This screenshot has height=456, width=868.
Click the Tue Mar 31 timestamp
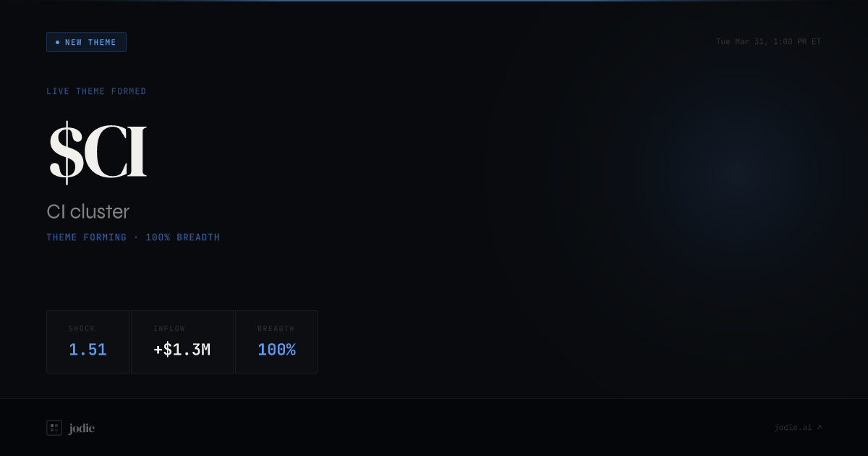click(768, 42)
